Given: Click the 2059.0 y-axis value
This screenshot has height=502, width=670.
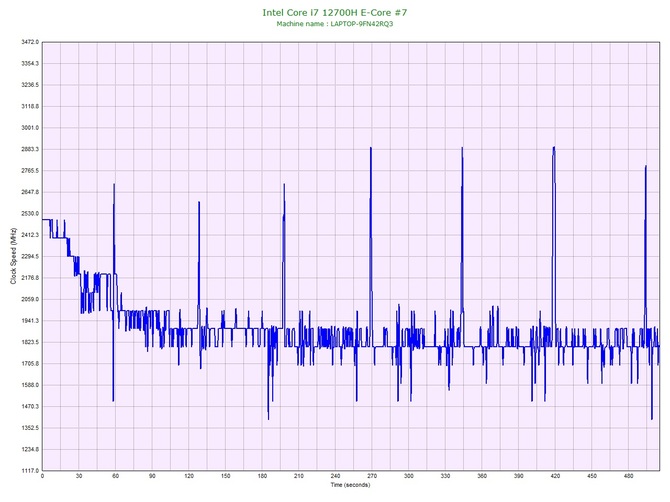Looking at the screenshot, I should (30, 299).
